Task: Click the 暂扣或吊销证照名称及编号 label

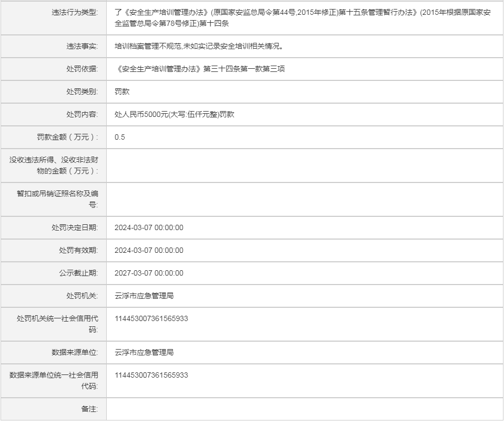Action: click(57, 199)
